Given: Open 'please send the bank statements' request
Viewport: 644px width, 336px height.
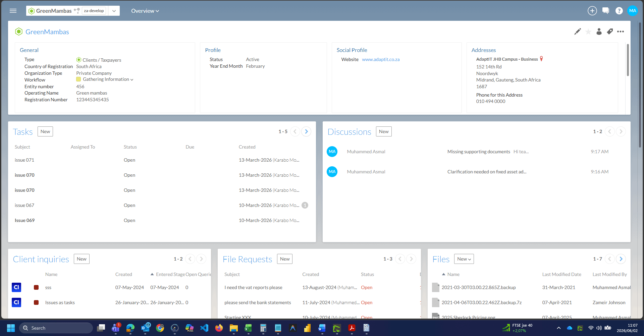Looking at the screenshot, I should pyautogui.click(x=258, y=302).
